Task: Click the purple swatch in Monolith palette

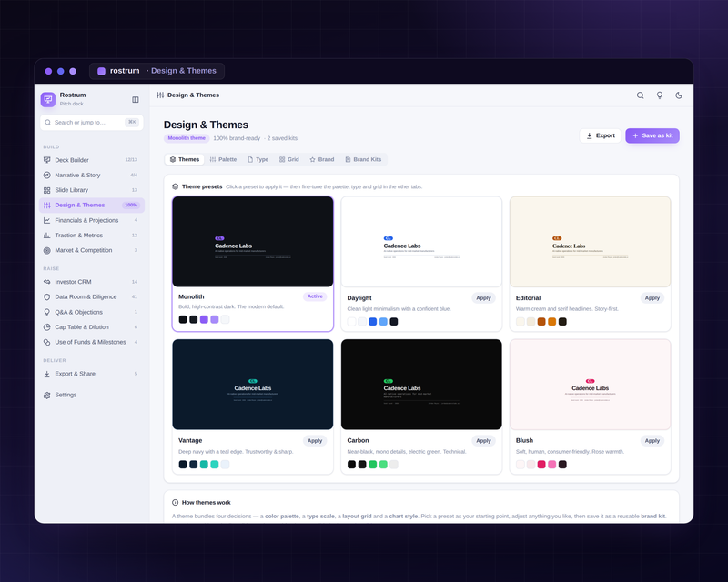Action: [204, 319]
